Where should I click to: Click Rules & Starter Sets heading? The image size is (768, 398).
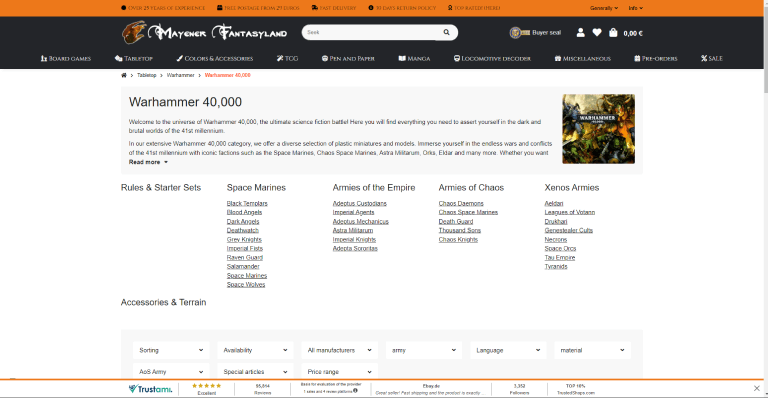point(161,187)
